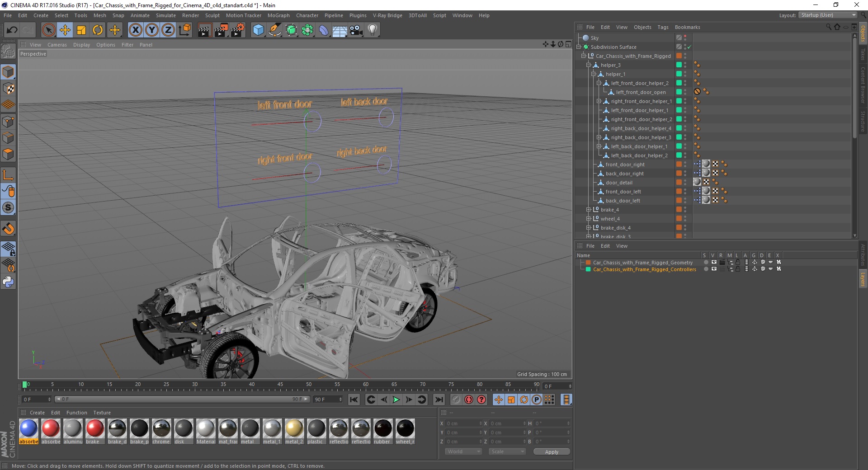Open the MoGraph Array modeling icon
This screenshot has width=868, height=470.
click(x=307, y=30)
